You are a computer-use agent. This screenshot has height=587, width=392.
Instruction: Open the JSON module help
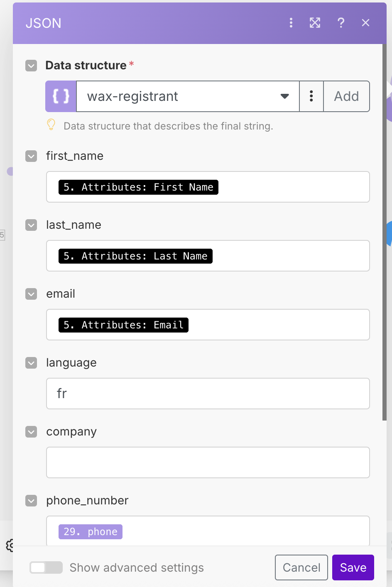click(x=341, y=23)
